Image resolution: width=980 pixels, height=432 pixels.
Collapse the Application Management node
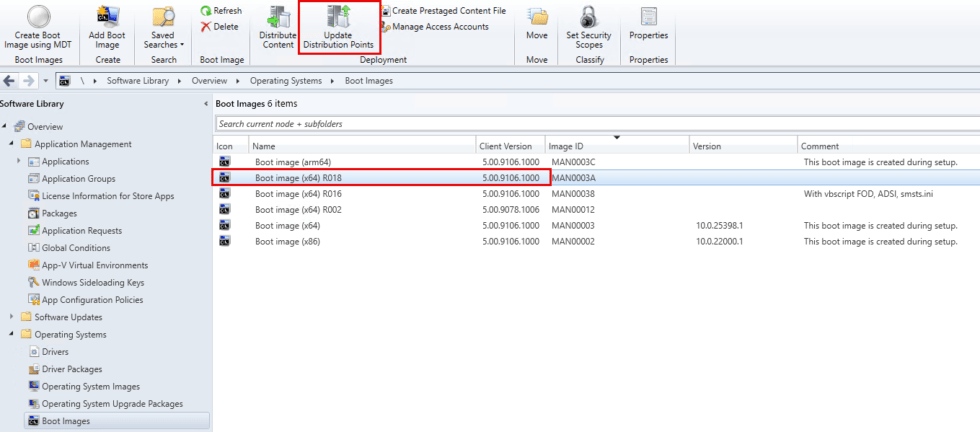point(11,144)
